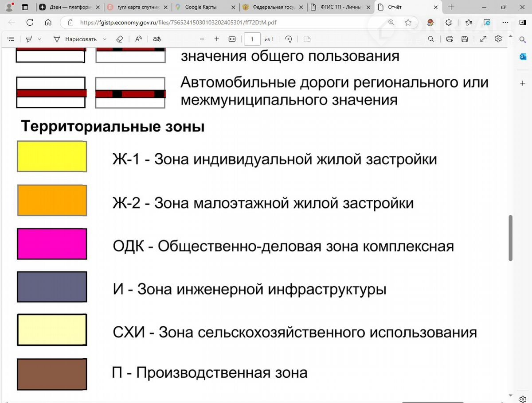Click the page number input field
The width and height of the screenshot is (532, 403).
point(252,39)
